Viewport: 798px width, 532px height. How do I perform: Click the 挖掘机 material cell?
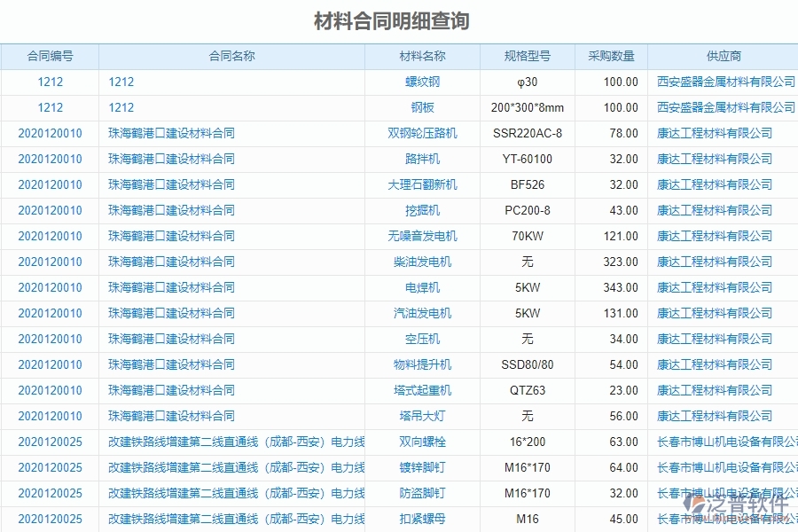pyautogui.click(x=423, y=210)
